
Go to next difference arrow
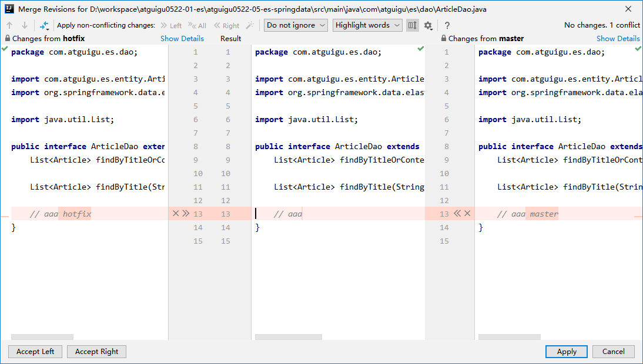point(24,25)
